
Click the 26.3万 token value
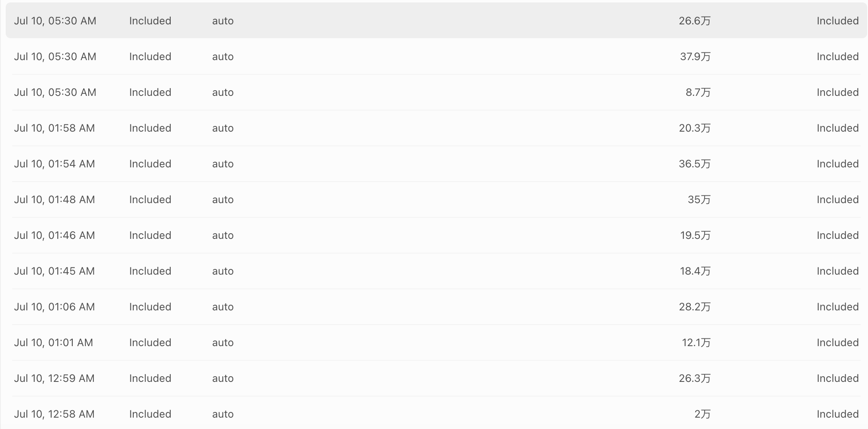[694, 378]
